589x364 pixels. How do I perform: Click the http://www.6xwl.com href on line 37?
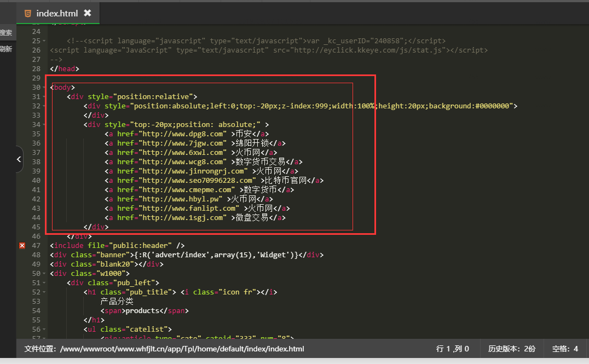(182, 153)
